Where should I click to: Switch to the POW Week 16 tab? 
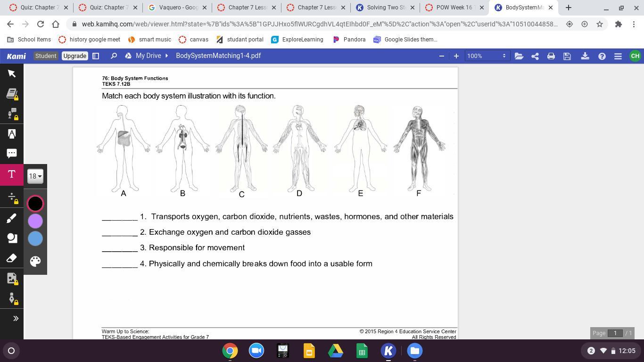click(x=454, y=8)
